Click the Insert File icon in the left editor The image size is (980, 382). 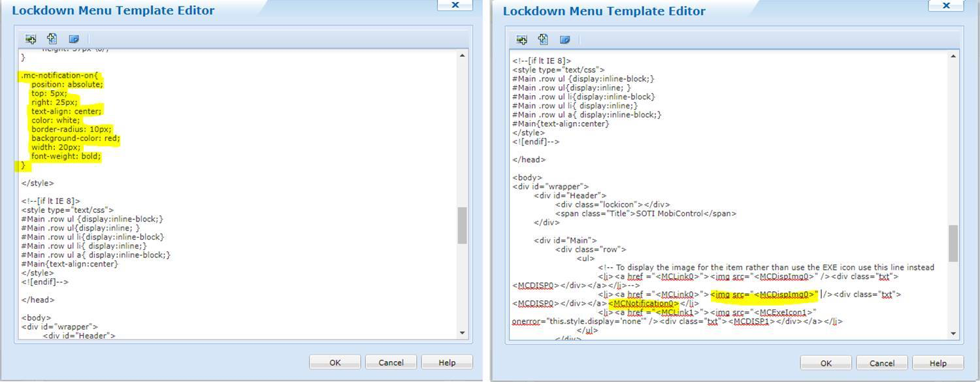tap(52, 39)
